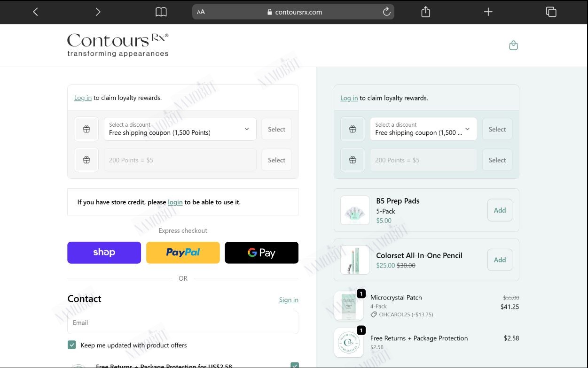Go forward with the browser forward arrow
This screenshot has height=368, width=588.
[x=98, y=12]
